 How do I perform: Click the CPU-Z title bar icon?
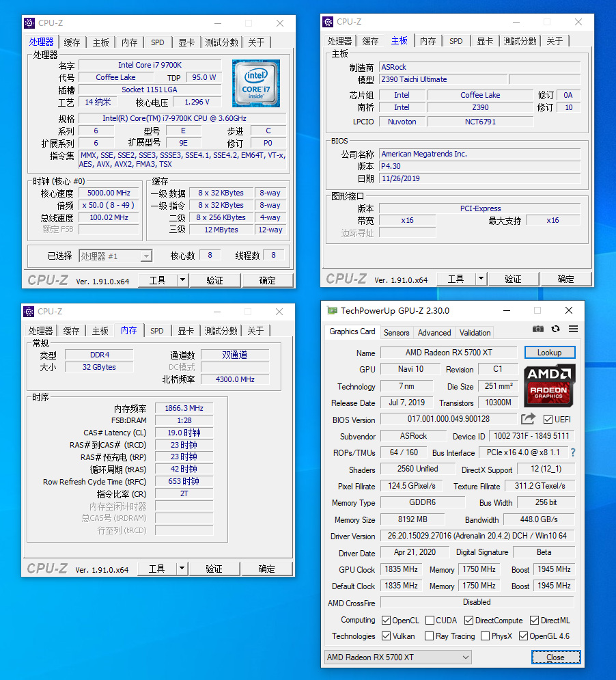29,23
